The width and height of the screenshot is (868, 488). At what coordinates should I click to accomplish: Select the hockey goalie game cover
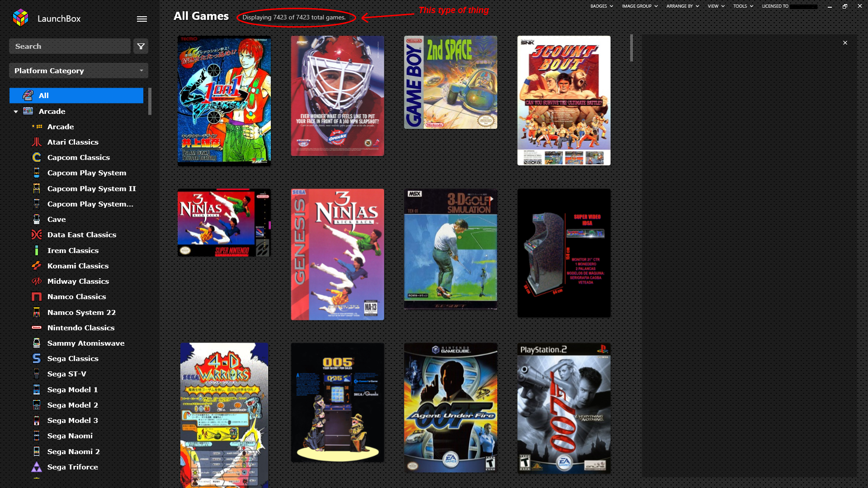[337, 96]
